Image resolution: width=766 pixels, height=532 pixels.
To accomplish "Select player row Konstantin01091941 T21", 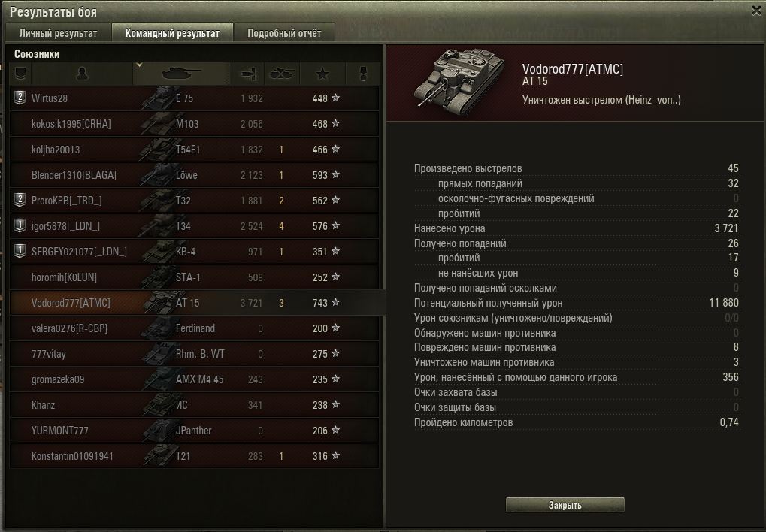I will coord(195,456).
